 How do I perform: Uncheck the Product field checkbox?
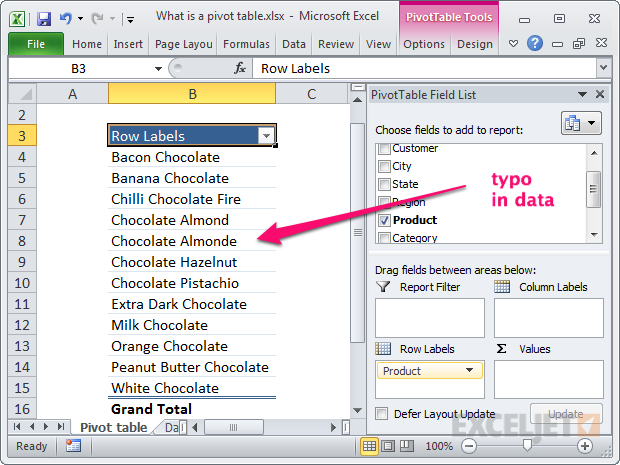coord(384,220)
